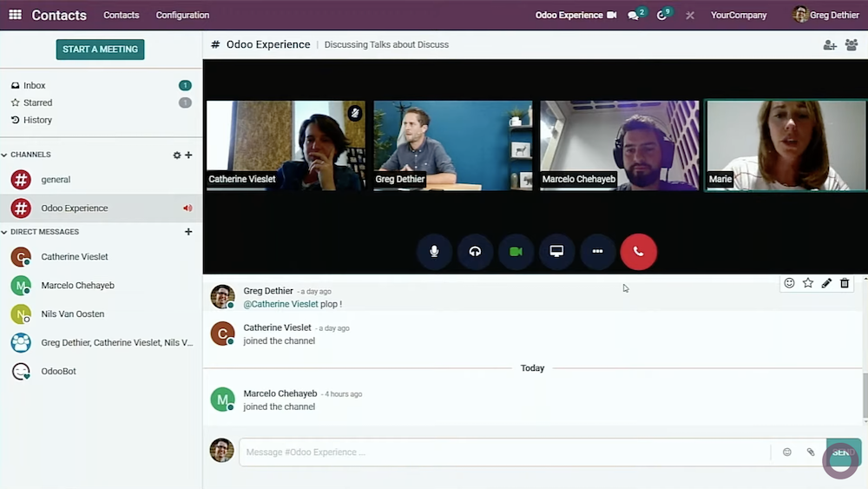
Task: Star the message using the star icon
Action: pyautogui.click(x=808, y=283)
